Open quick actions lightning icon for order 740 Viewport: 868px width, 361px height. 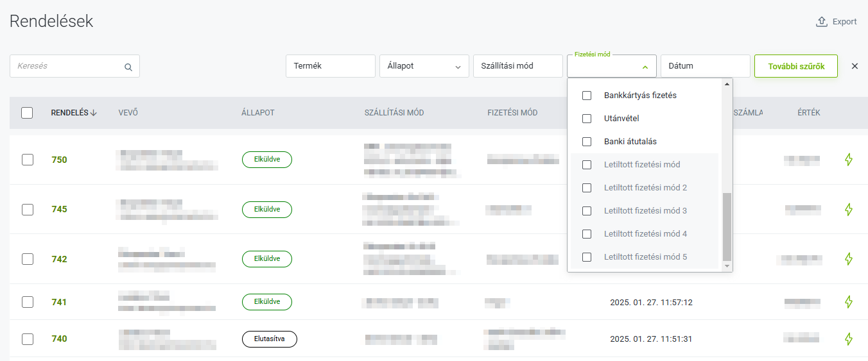point(849,339)
